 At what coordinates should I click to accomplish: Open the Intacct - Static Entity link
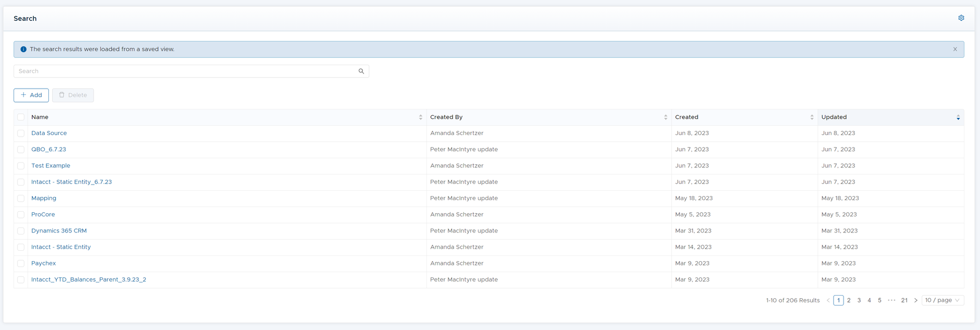tap(61, 247)
